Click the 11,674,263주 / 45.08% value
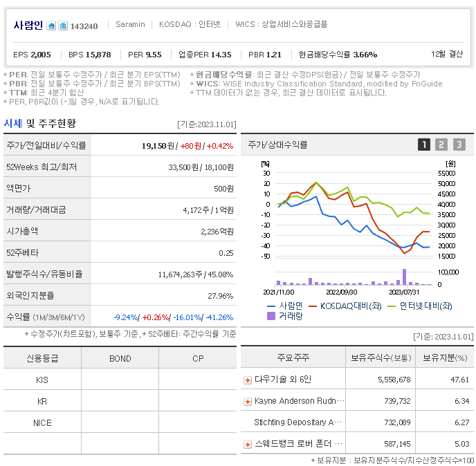The width and height of the screenshot is (476, 466). click(x=196, y=274)
